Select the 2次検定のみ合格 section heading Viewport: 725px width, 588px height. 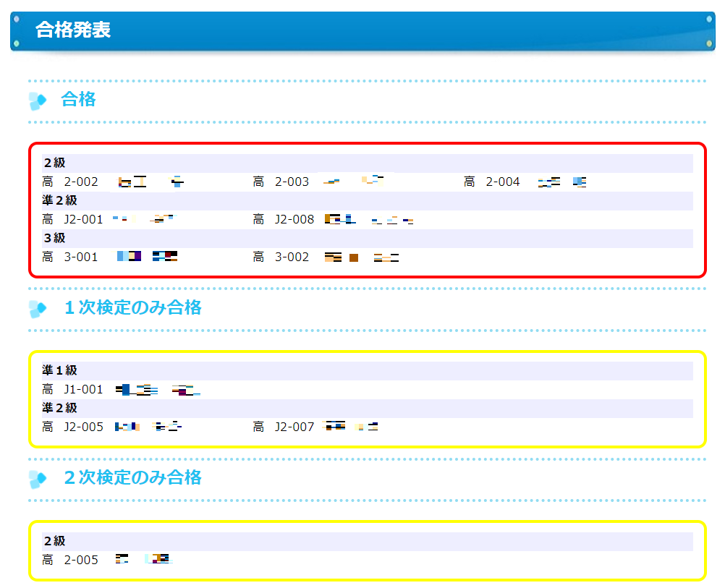(132, 477)
